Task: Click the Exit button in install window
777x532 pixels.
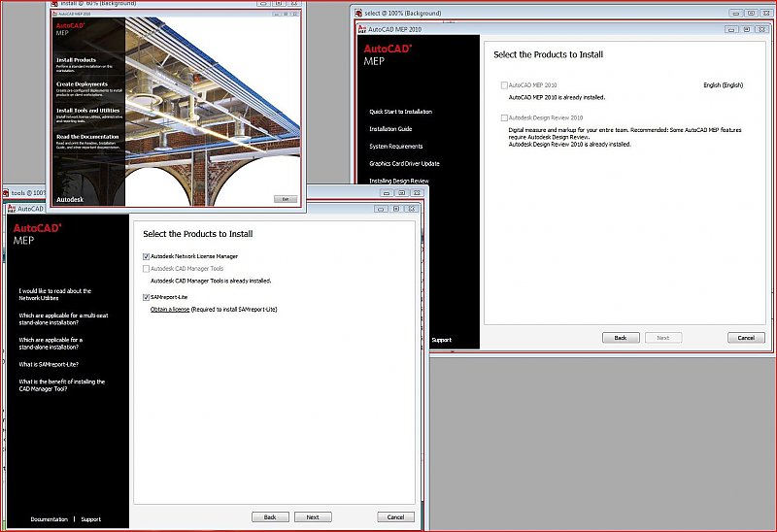Action: pos(286,199)
